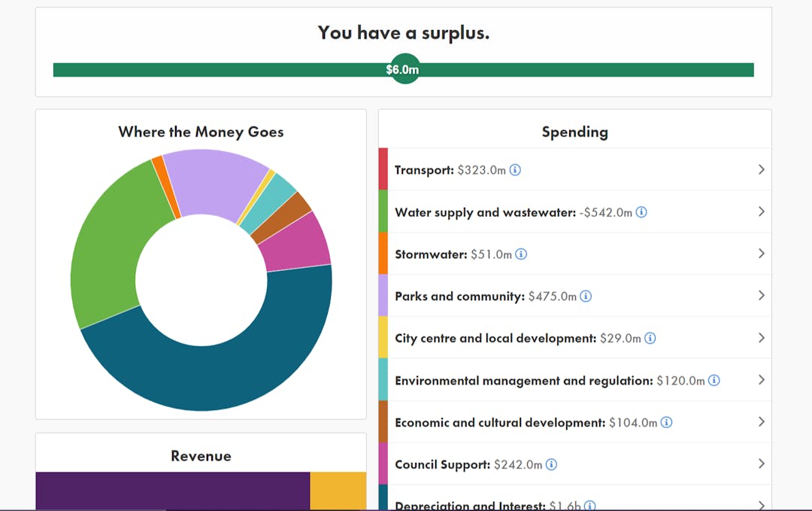Open Environmental management and regulation info icon
This screenshot has width=812, height=511.
click(714, 381)
